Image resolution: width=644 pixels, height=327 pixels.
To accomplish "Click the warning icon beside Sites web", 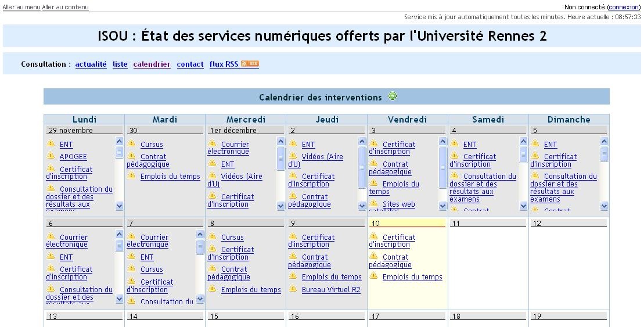I will (x=373, y=204).
